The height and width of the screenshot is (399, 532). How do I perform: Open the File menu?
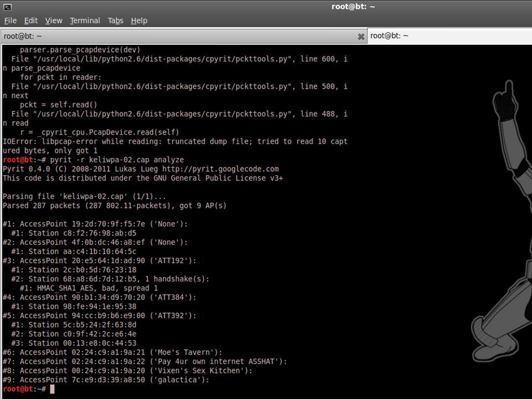pyautogui.click(x=10, y=21)
